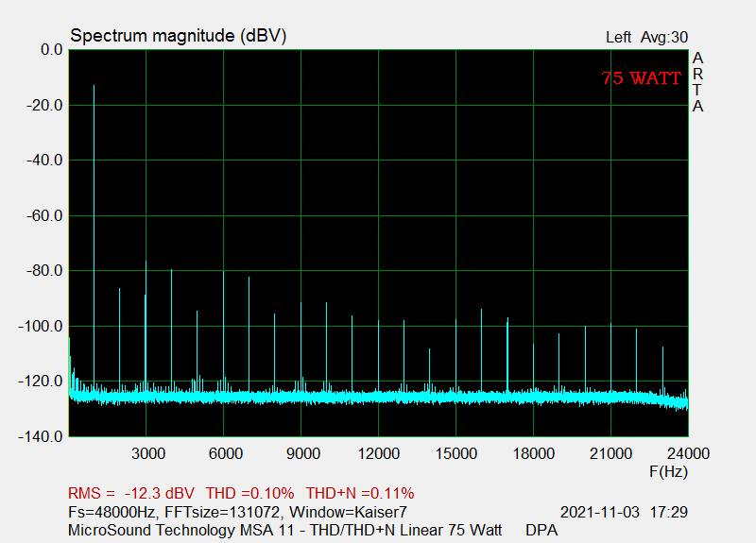Click the 'Window=Kaiser7' setting text

point(348,512)
